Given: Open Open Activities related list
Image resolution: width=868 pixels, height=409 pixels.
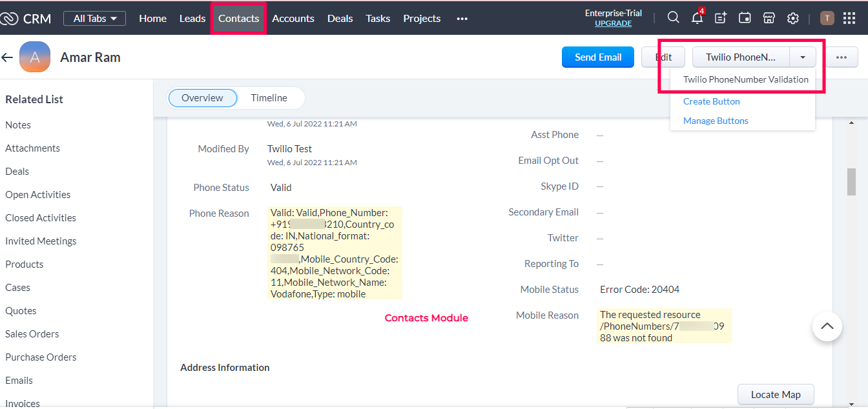Looking at the screenshot, I should point(37,195).
